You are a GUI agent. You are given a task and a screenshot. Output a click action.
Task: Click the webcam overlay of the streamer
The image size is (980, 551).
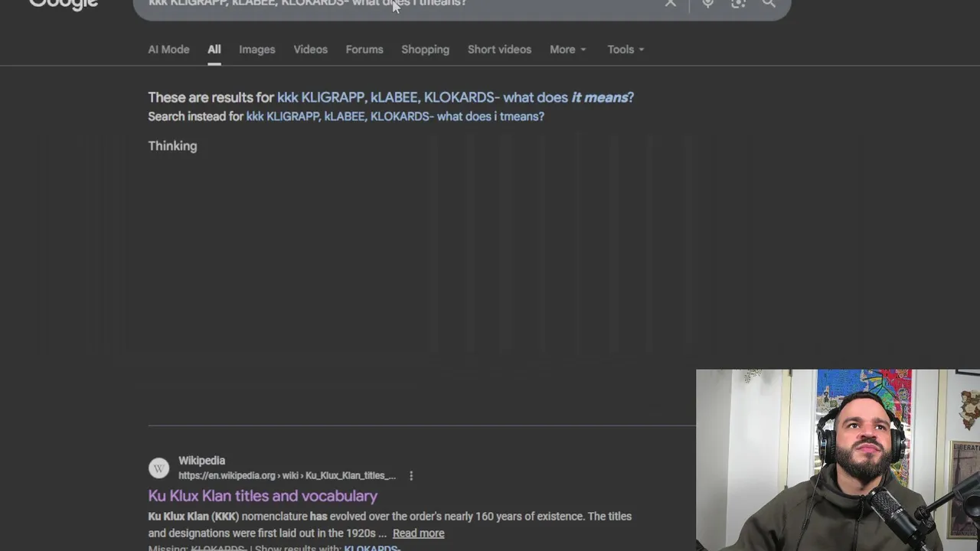tap(838, 460)
